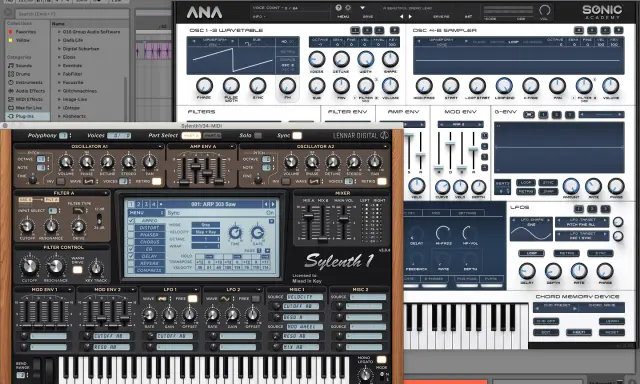Image resolution: width=640 pixels, height=384 pixels.
Task: Click the Loop button in ANA G-ENV
Action: tap(526, 182)
